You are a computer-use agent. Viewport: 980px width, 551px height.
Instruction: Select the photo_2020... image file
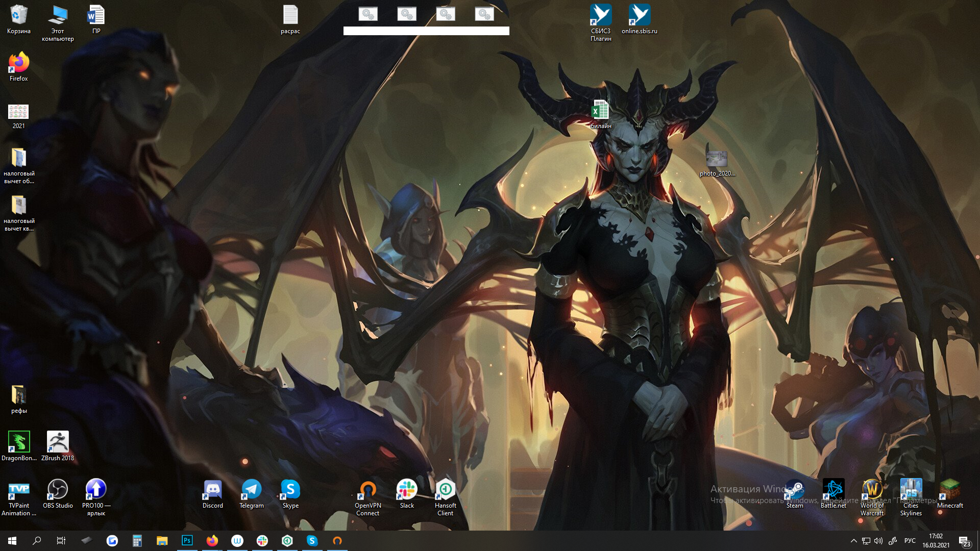pyautogui.click(x=717, y=163)
